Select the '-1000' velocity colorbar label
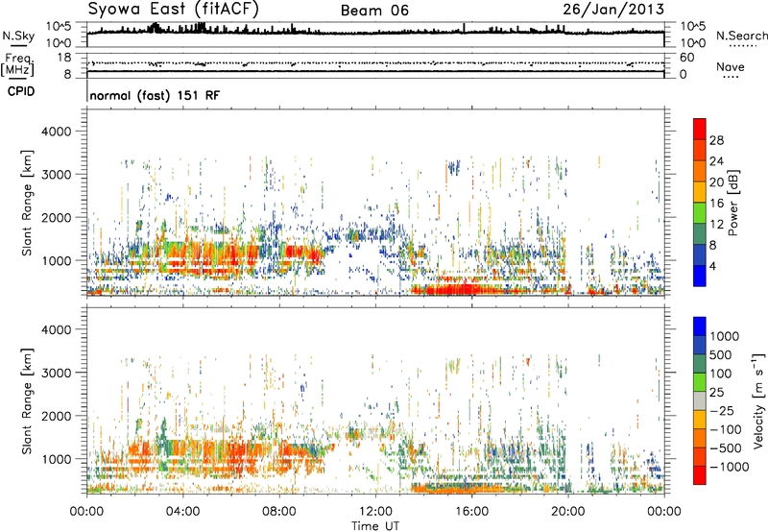Screen dimensions: 768x532 pos(730,467)
